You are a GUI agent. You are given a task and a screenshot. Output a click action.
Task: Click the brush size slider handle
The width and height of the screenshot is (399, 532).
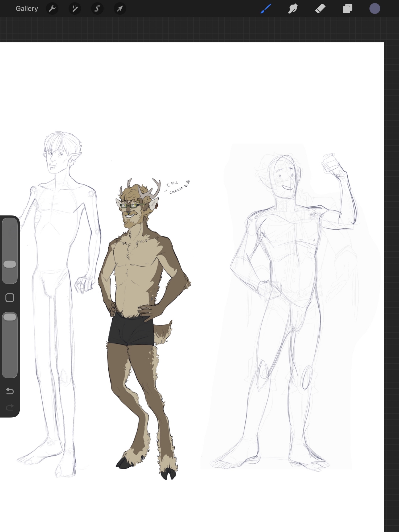coord(10,264)
